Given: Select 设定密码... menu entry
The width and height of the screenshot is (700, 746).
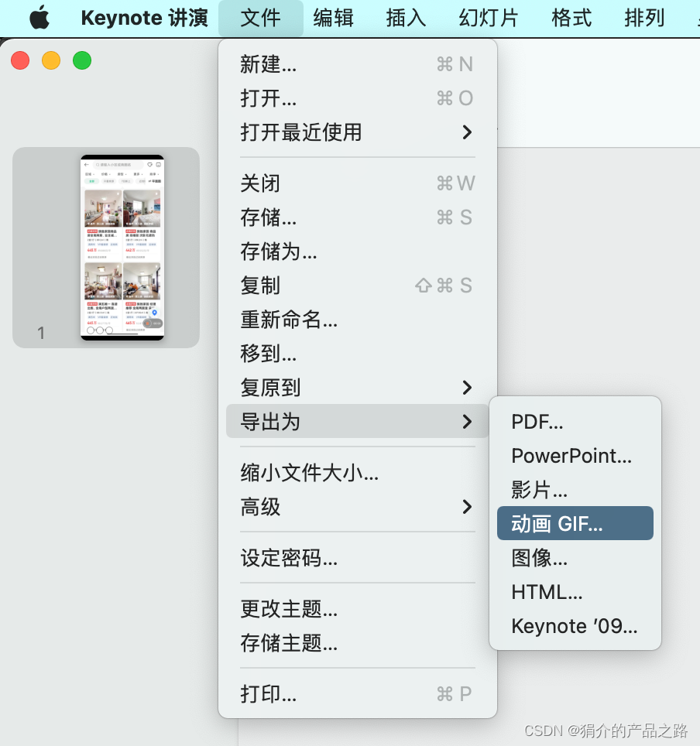Looking at the screenshot, I should pyautogui.click(x=358, y=558).
